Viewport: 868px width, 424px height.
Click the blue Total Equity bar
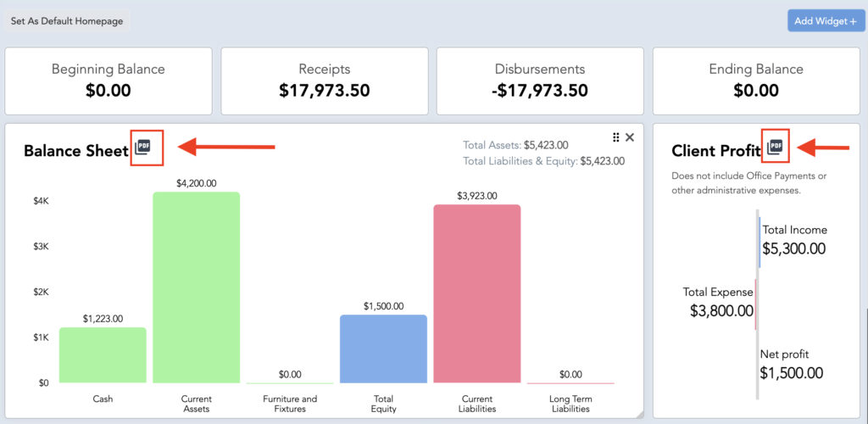point(383,349)
